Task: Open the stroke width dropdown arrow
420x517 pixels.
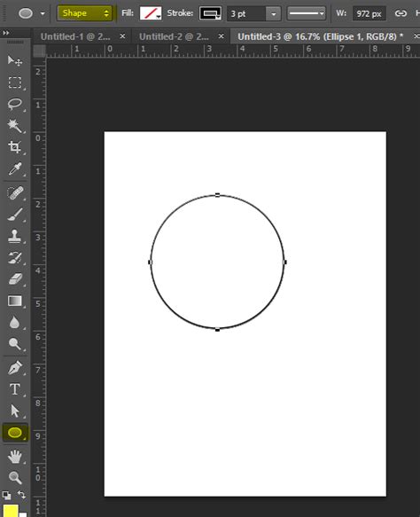Action: click(x=274, y=14)
